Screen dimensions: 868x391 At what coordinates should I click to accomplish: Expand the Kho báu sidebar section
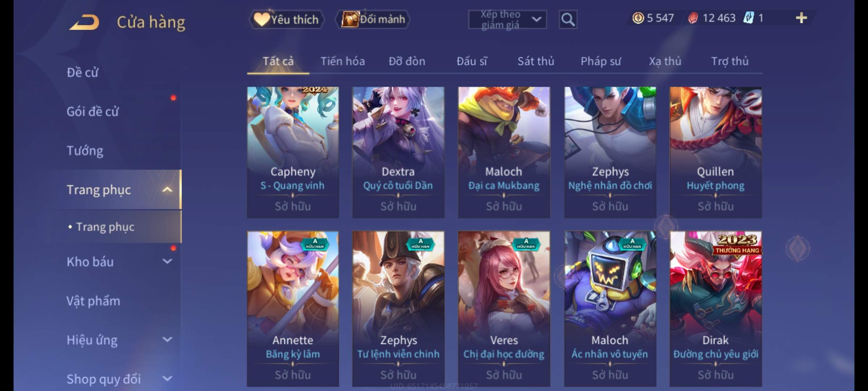tap(167, 261)
